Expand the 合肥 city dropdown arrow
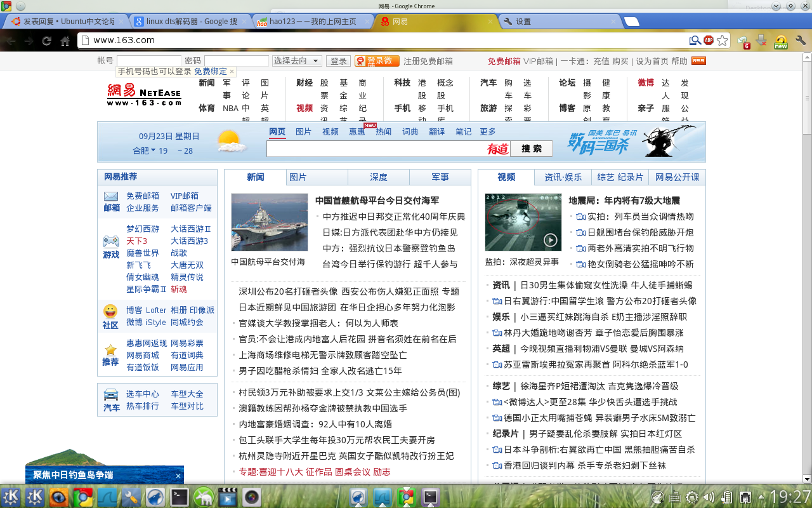This screenshot has height=508, width=812. click(x=154, y=150)
